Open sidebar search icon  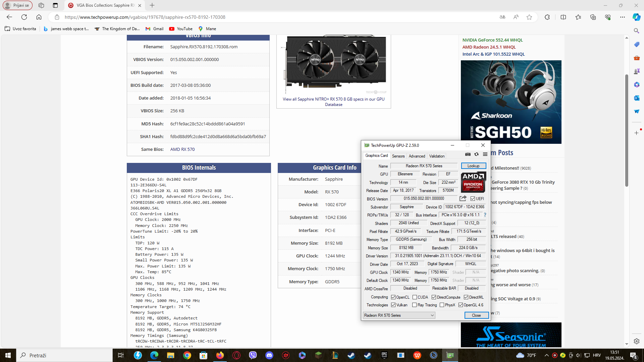click(636, 31)
